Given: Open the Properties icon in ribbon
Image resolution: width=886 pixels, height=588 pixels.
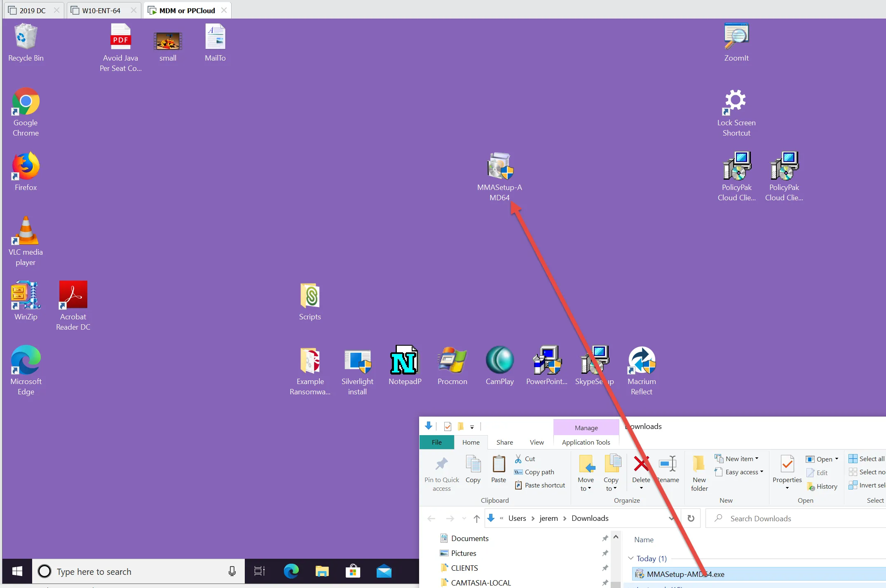Looking at the screenshot, I should coord(787,465).
